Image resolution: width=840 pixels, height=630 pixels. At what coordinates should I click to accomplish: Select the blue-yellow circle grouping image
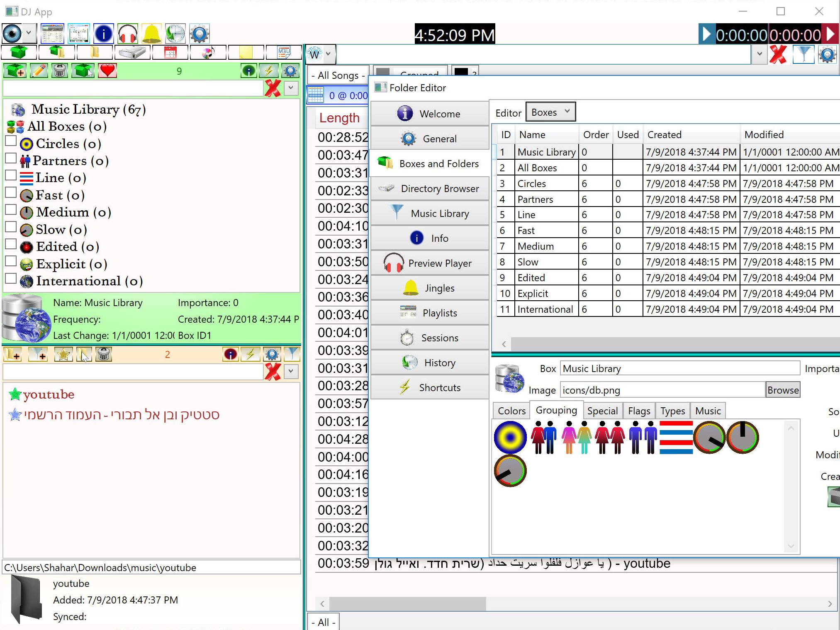[510, 437]
